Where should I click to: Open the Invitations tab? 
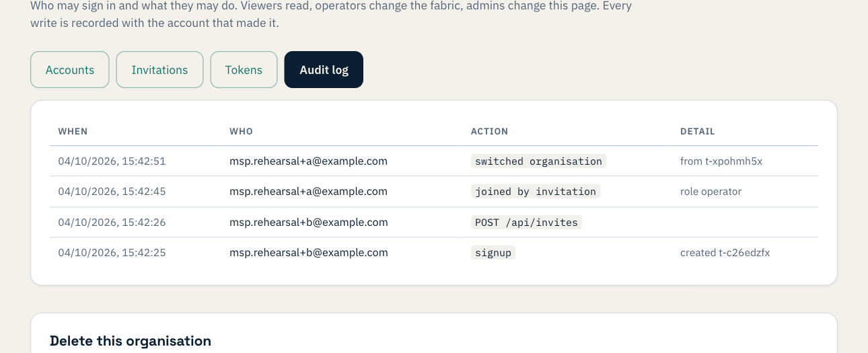pos(159,70)
